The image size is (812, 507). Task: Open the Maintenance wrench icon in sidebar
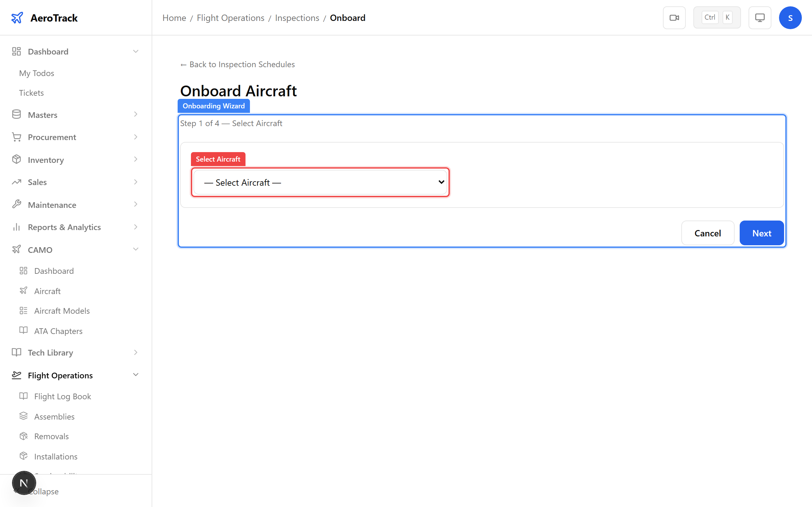(16, 204)
